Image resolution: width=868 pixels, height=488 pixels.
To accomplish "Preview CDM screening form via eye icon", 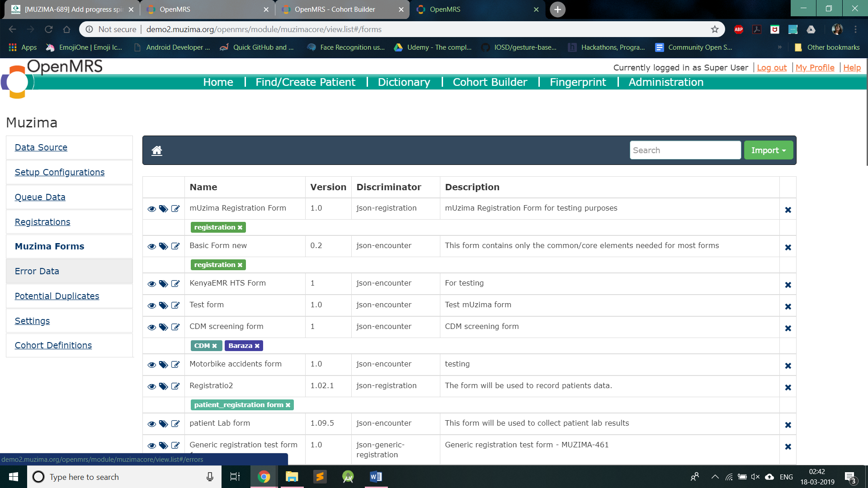I will tap(152, 327).
